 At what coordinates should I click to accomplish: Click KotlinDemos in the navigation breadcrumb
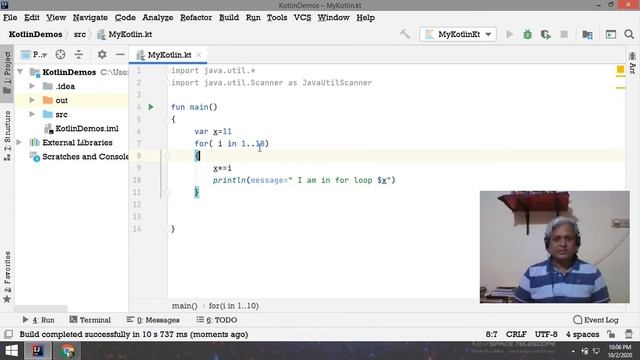pos(36,35)
